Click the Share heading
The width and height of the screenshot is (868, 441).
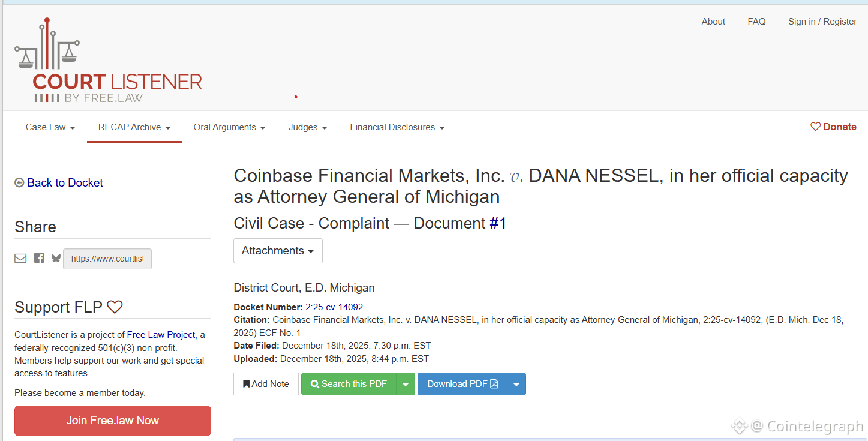35,227
